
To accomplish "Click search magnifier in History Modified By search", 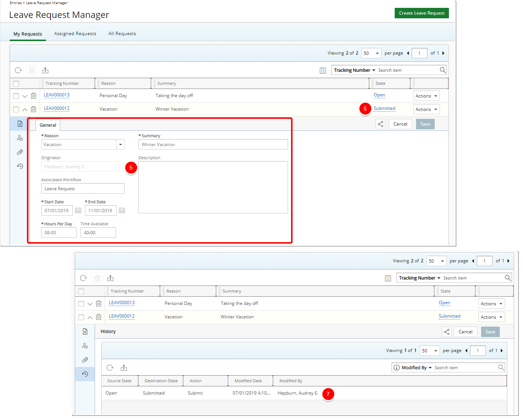I will tap(501, 367).
